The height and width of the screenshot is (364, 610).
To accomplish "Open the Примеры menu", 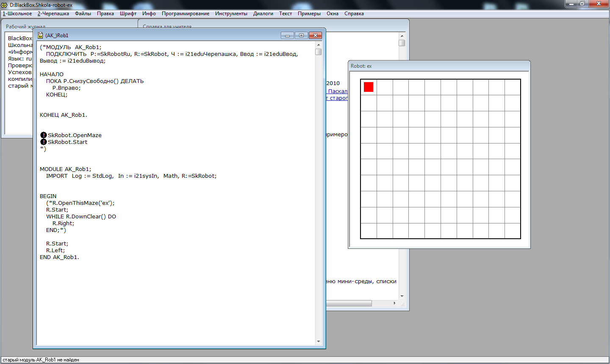I will pos(309,14).
